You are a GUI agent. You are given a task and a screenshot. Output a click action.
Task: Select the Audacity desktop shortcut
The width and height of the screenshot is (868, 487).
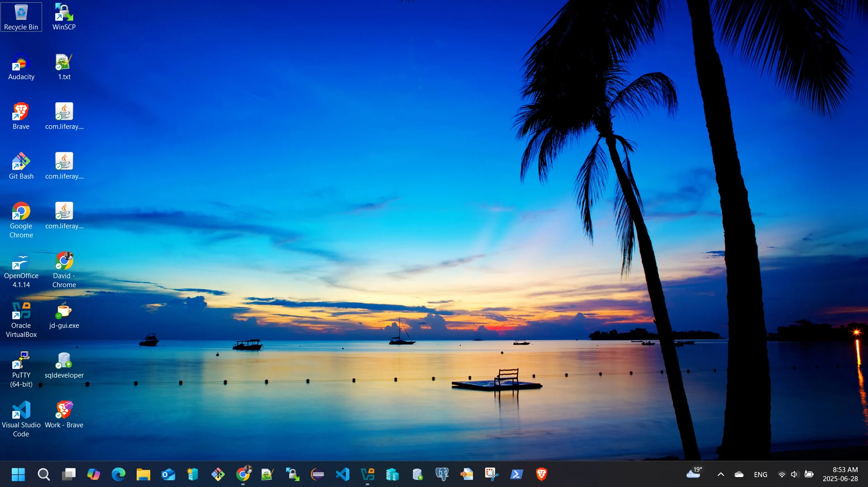tap(21, 67)
